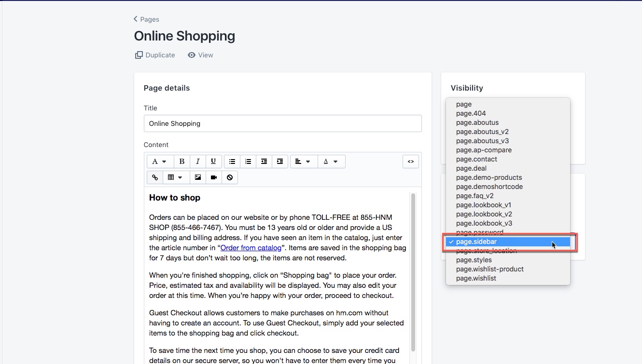Viewport: 642px width, 364px height.
Task: Apply underline formatting
Action: click(x=214, y=162)
